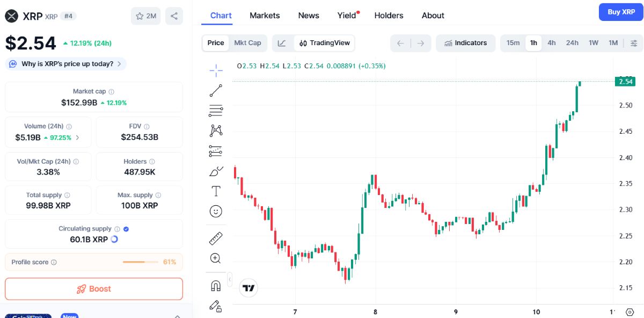644x318 pixels.
Task: Pick the Text annotation tool
Action: click(216, 191)
